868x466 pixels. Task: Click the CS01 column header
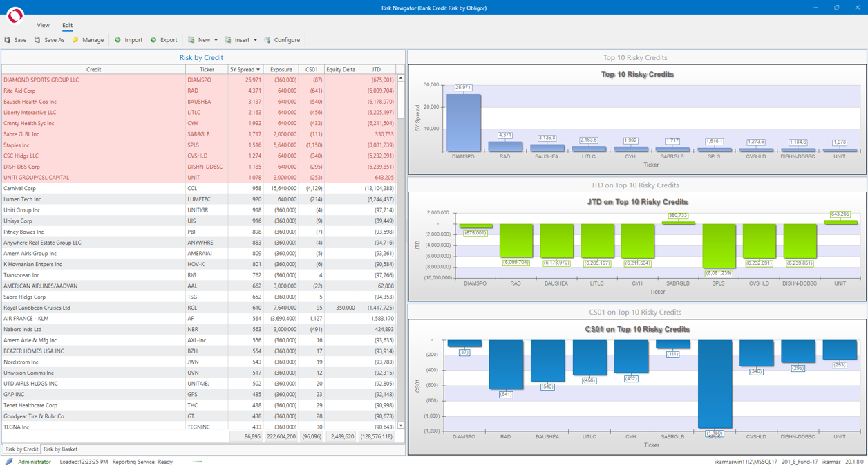pos(312,69)
